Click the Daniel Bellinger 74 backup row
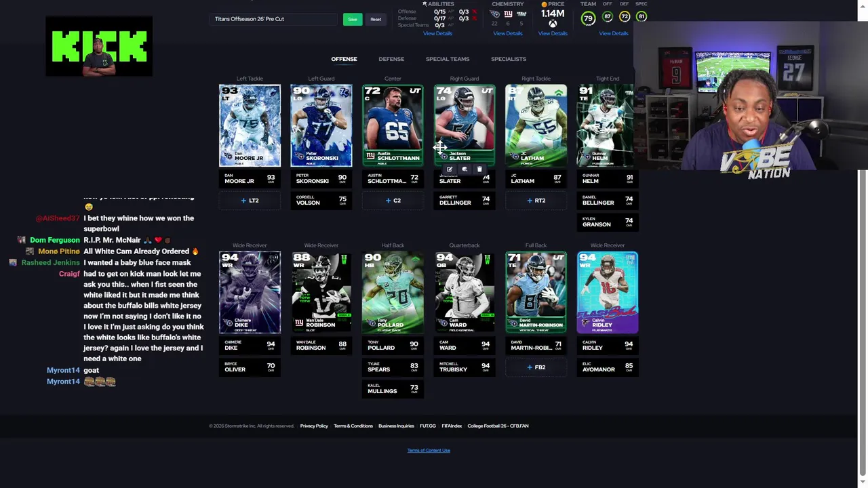868x488 pixels. coord(608,200)
